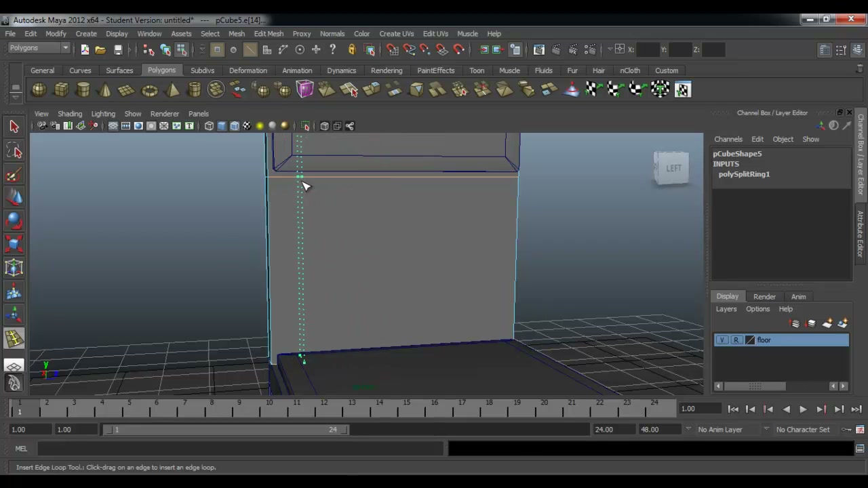868x488 pixels.
Task: Click the purple Extrude shelf icon
Action: pos(304,89)
